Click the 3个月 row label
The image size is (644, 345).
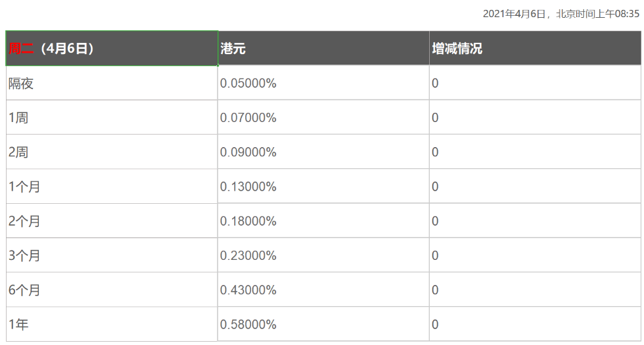tap(24, 255)
